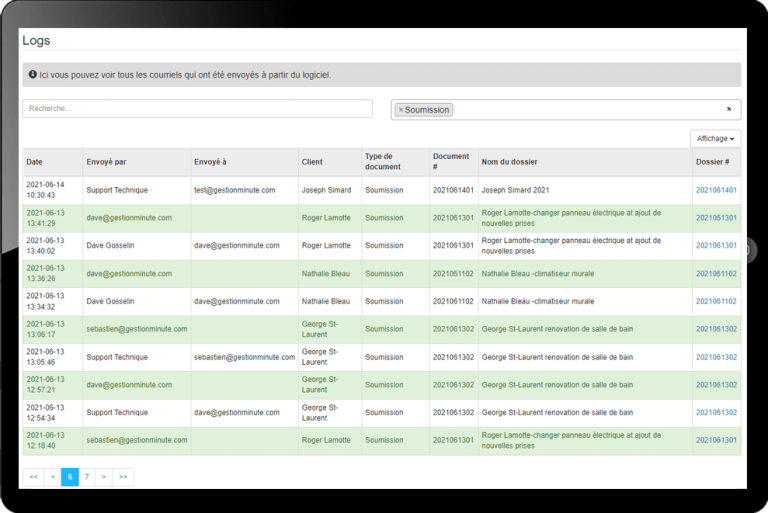Click dave@gestionminute.com sender in the 12:57:21 row
This screenshot has height=513, width=768.
(x=129, y=385)
